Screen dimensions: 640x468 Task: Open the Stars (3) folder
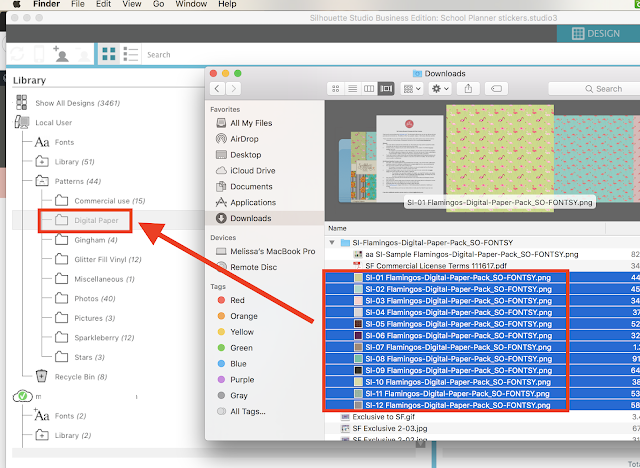tap(89, 357)
